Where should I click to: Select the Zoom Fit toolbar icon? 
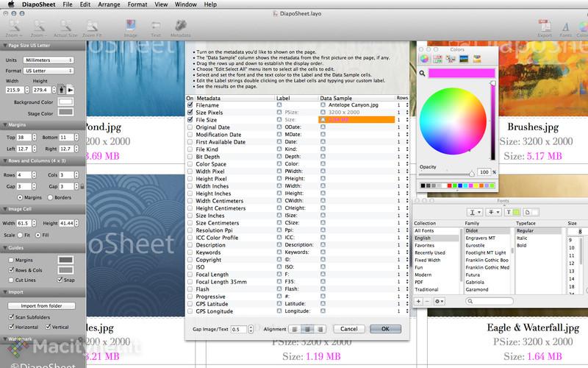tap(93, 25)
